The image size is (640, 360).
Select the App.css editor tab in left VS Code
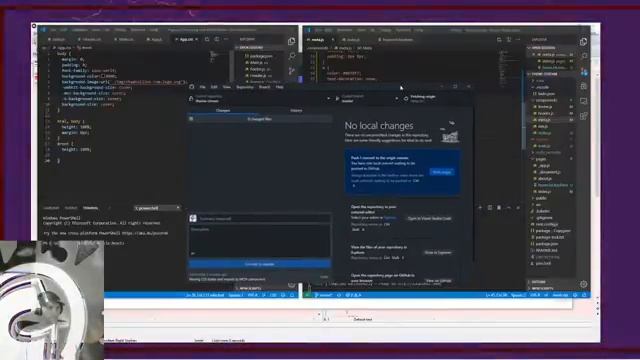coord(186,40)
